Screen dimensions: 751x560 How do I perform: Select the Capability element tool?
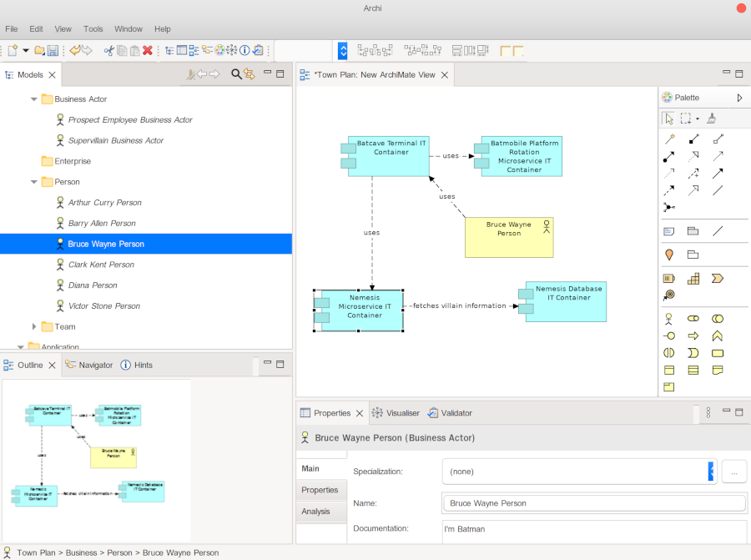point(693,278)
